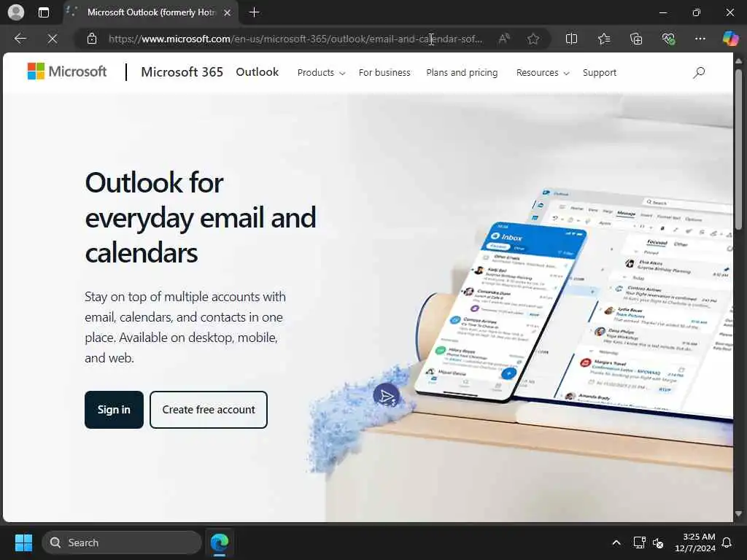Open the Support menu item
This screenshot has width=747, height=560.
pyautogui.click(x=600, y=72)
